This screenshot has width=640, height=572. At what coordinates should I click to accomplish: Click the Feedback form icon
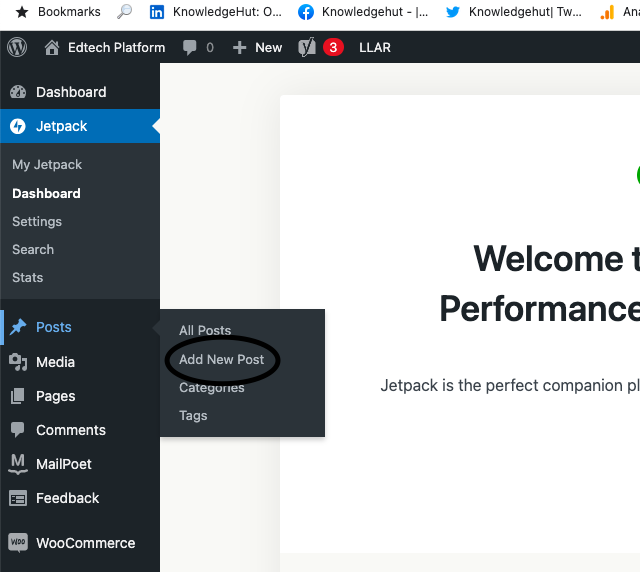click(18, 498)
